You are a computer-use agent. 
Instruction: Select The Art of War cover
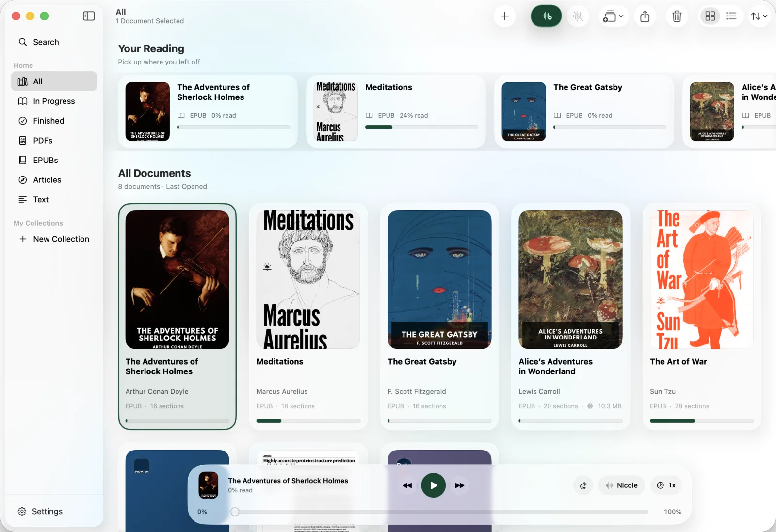(702, 279)
